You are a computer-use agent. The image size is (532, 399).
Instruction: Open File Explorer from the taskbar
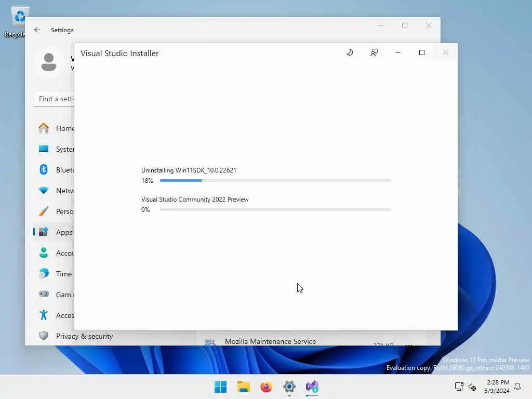click(243, 387)
